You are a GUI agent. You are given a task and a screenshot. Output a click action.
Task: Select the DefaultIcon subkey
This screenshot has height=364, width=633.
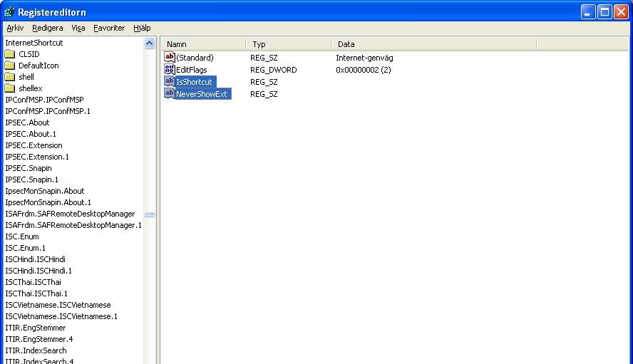(x=38, y=66)
